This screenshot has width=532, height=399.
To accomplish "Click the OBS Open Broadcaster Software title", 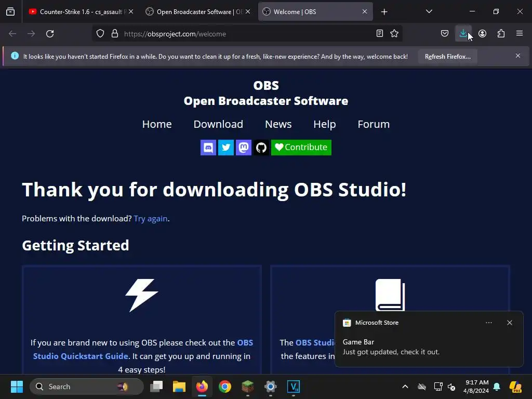I will (x=266, y=93).
